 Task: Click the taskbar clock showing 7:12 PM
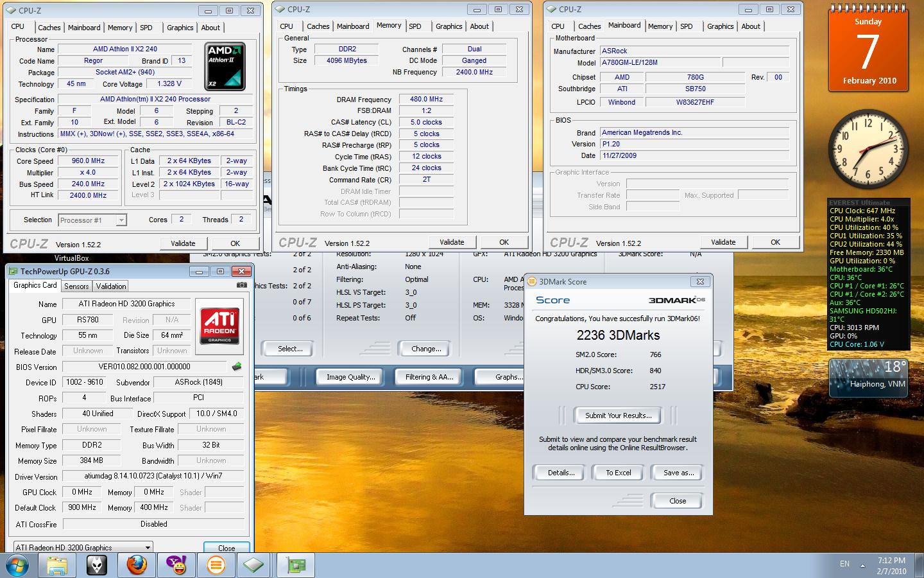pos(891,566)
